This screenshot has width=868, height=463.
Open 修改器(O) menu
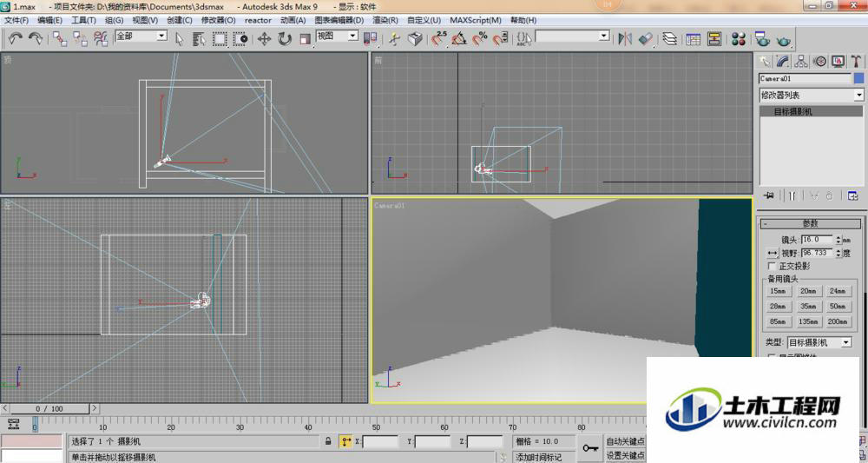[218, 20]
